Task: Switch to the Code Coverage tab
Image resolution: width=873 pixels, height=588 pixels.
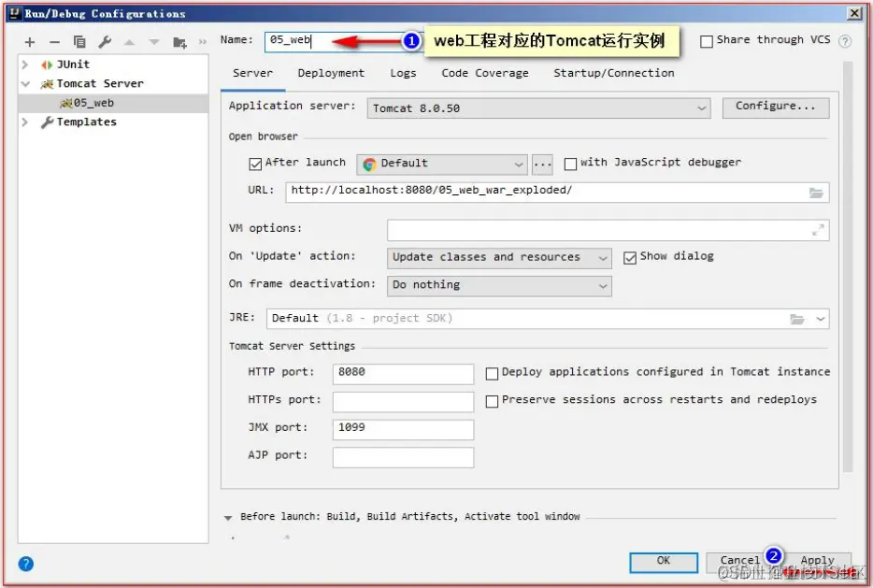Action: pos(485,73)
